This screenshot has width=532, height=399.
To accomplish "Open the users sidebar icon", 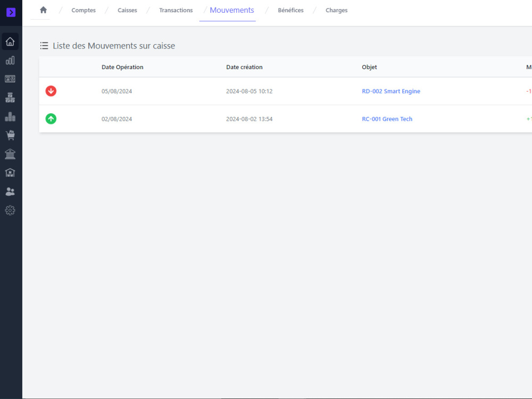I will pyautogui.click(x=10, y=192).
